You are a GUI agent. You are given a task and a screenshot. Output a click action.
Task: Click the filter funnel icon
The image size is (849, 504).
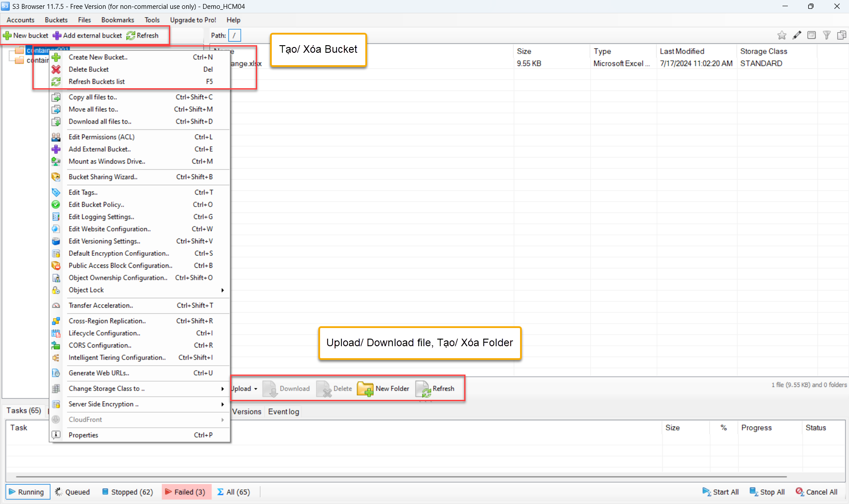click(826, 35)
